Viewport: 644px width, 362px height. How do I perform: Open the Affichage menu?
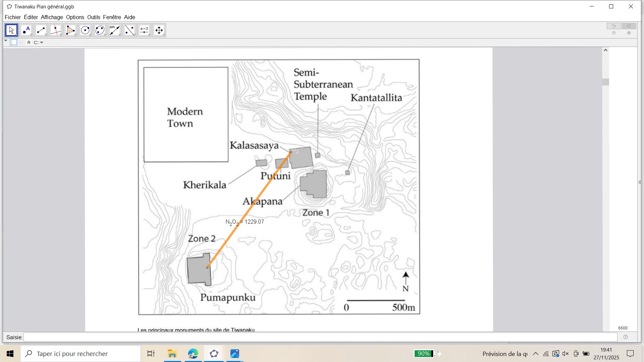(x=52, y=17)
